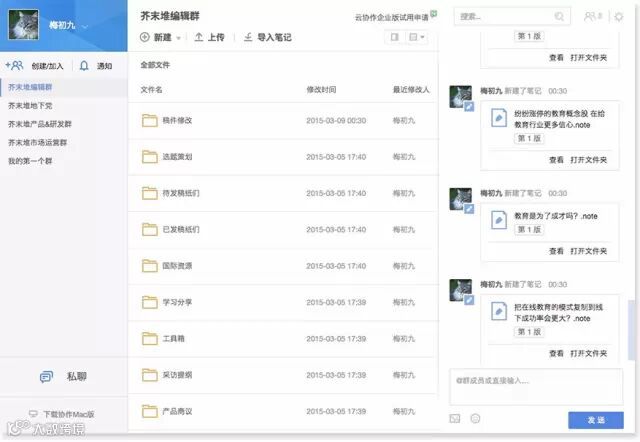The image size is (640, 442).
Task: Expand the 梅初九 user menu chevron
Action: click(x=85, y=27)
